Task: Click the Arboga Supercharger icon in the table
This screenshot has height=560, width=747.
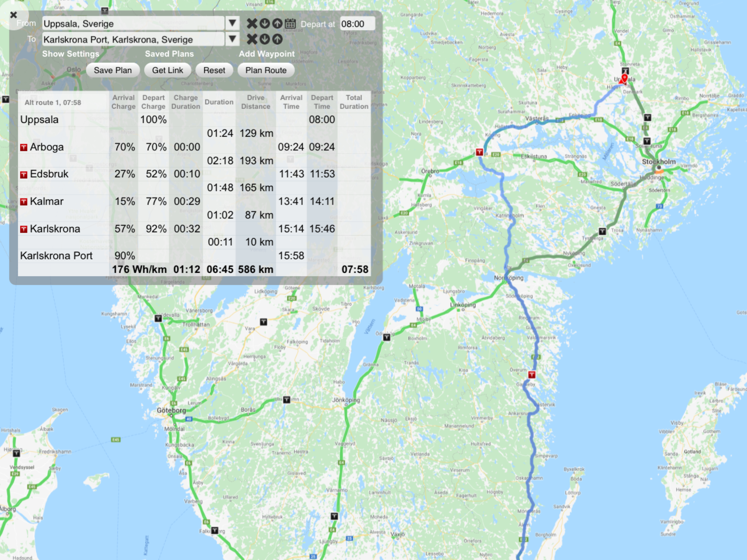Action: tap(24, 147)
